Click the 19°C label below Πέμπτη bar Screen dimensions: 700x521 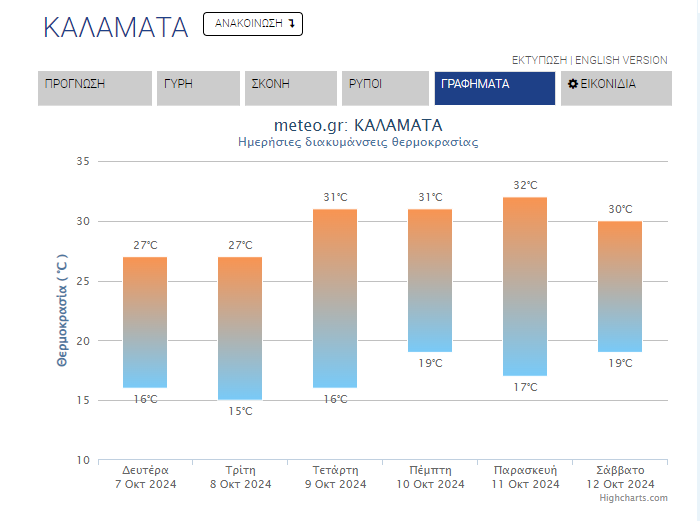[x=430, y=363]
